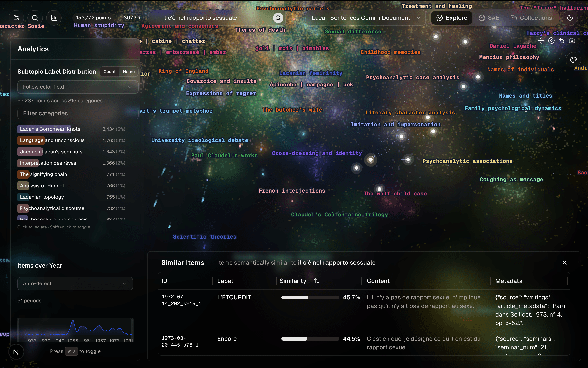Click the Filter categories input

click(x=78, y=113)
